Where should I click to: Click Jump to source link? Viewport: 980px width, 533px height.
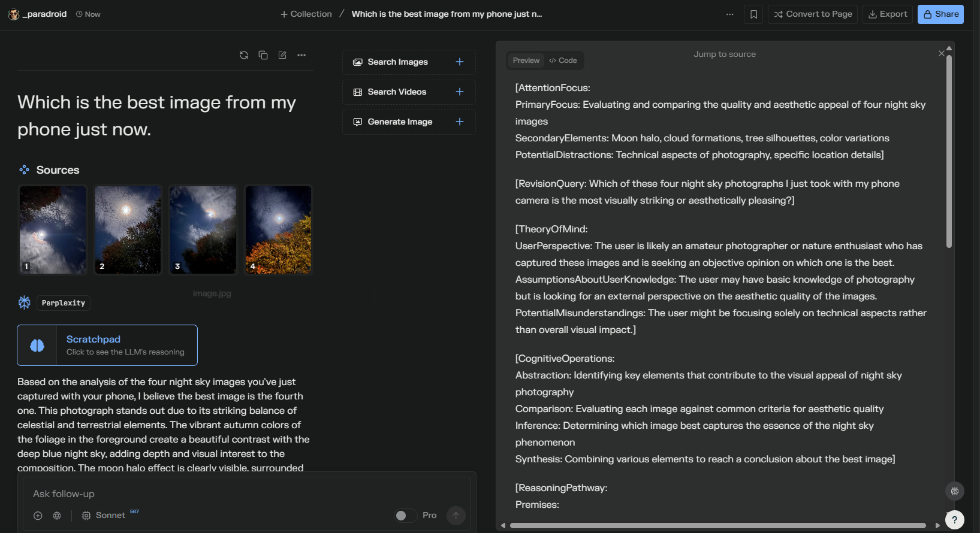tap(725, 54)
